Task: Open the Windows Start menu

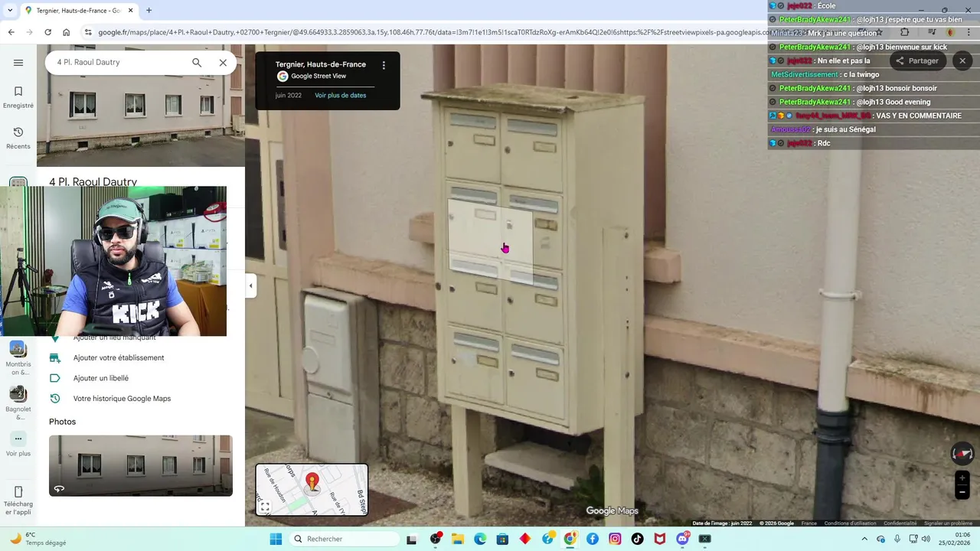Action: click(x=276, y=539)
